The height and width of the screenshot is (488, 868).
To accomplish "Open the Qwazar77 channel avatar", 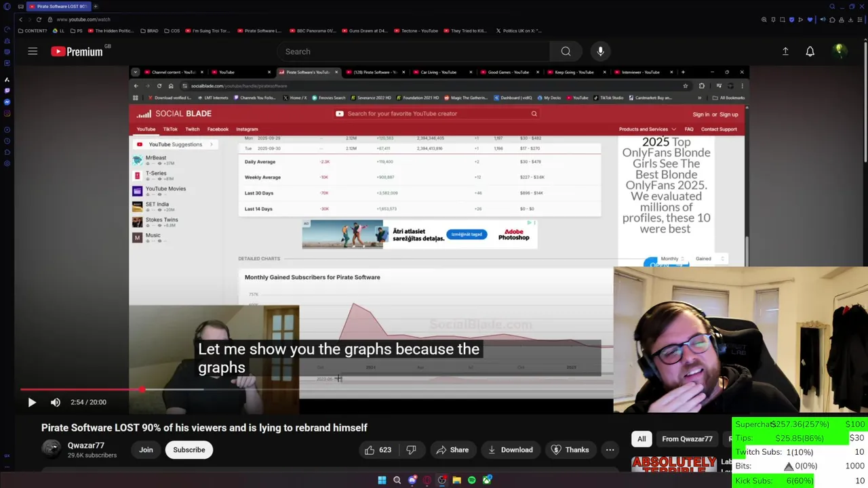I will point(52,450).
